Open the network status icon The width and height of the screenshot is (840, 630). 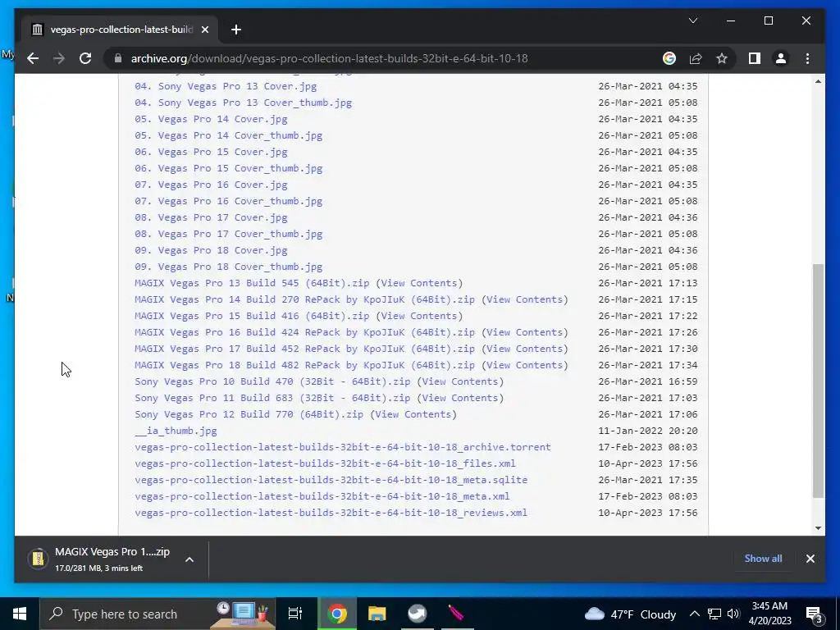pyautogui.click(x=714, y=614)
